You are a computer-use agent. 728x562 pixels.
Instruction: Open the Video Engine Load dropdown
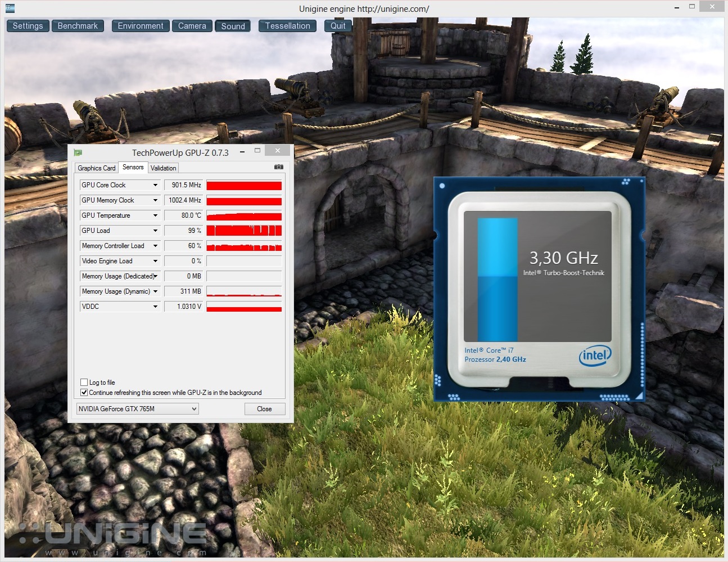tap(156, 261)
